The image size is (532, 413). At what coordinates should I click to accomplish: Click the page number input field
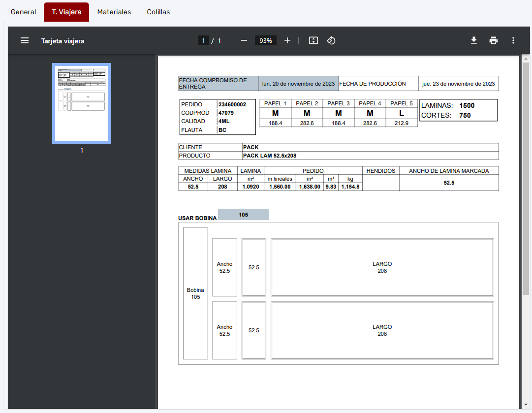click(x=204, y=40)
